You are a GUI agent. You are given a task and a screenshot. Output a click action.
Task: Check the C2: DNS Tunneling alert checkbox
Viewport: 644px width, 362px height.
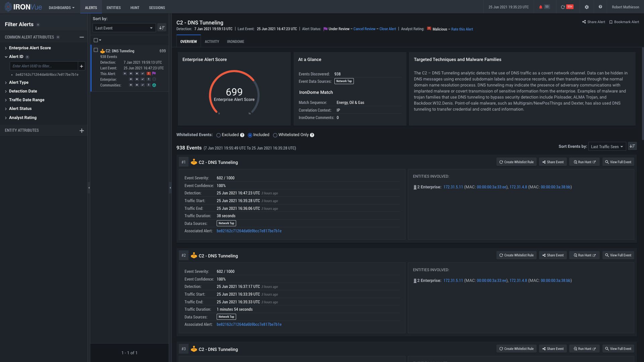point(96,50)
